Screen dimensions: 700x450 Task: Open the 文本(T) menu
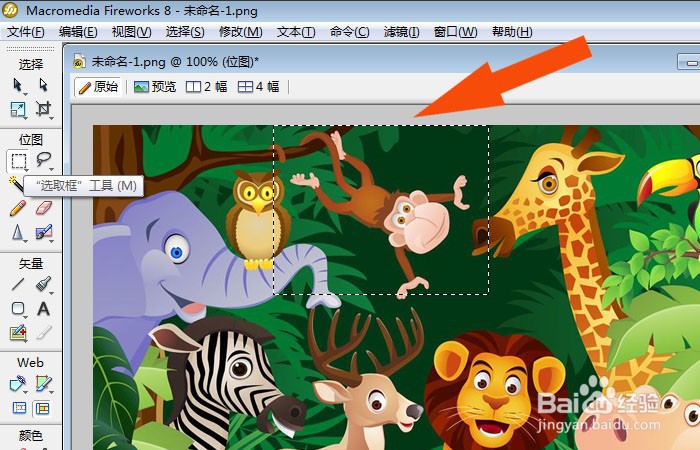tap(296, 32)
